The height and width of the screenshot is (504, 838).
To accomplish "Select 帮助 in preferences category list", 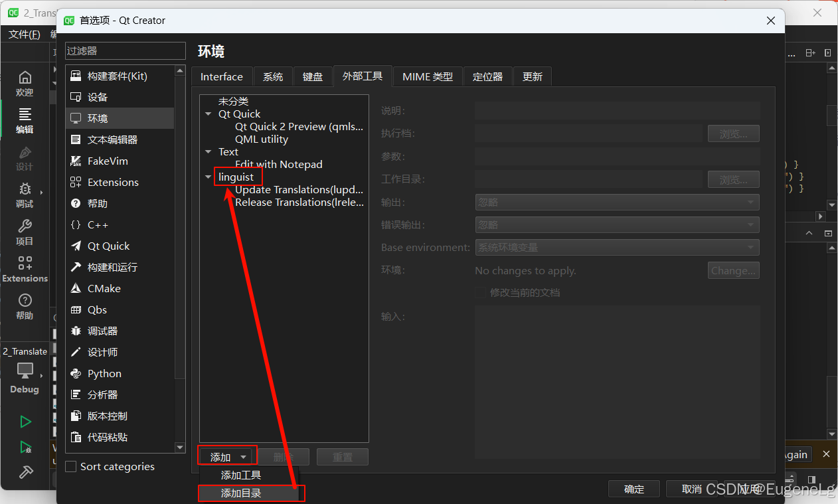I will 120,203.
